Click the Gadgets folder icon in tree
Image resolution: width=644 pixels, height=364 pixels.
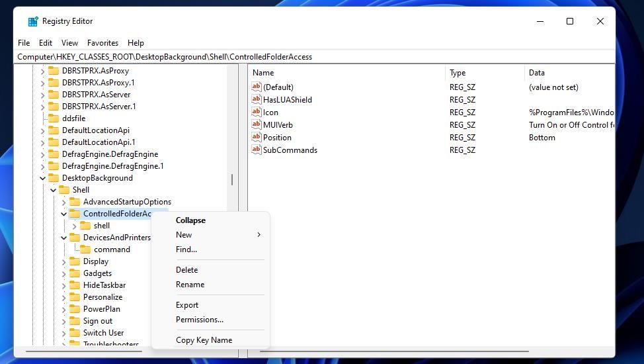click(75, 273)
